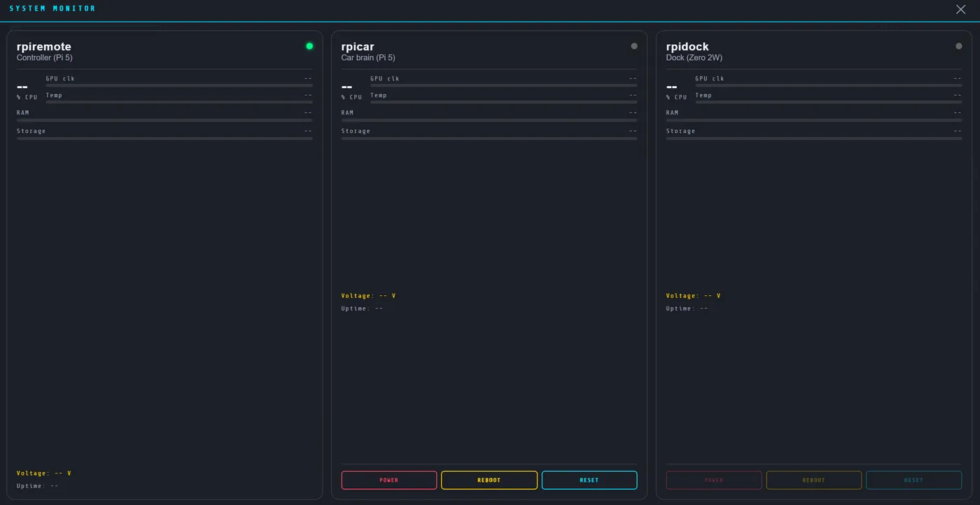
Task: Click the SYSTEM MONITOR header title
Action: point(52,9)
